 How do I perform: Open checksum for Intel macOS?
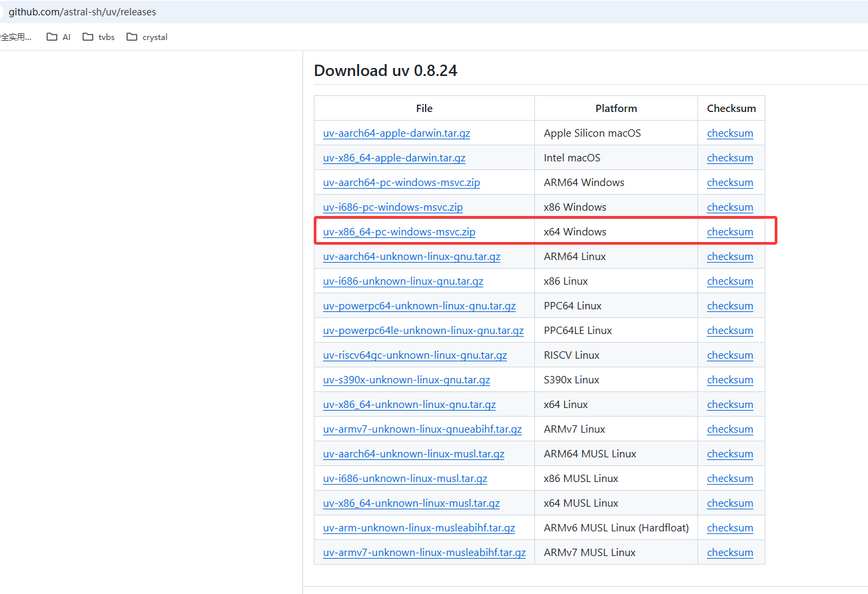point(730,158)
